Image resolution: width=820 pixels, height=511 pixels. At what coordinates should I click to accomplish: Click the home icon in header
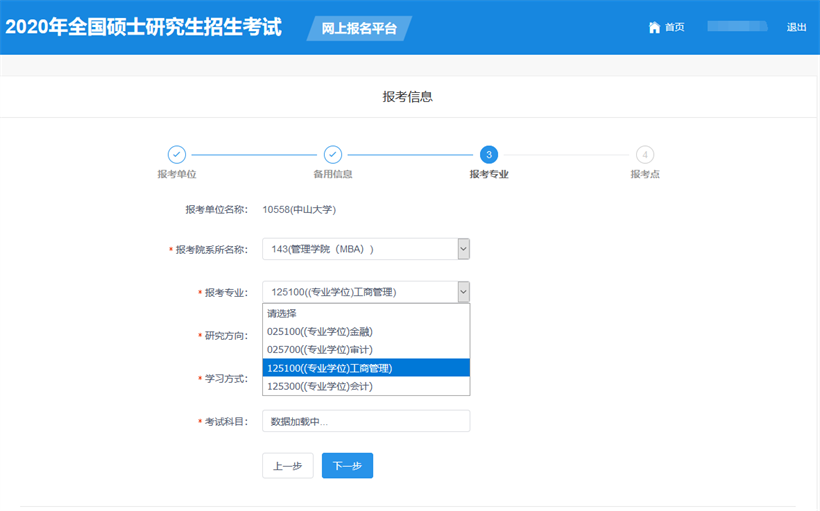pos(654,27)
